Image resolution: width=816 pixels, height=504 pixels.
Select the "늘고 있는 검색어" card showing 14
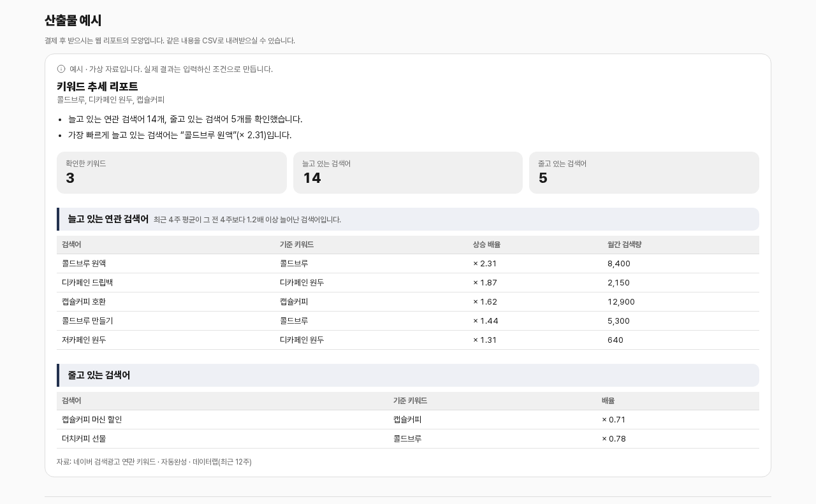coord(408,173)
